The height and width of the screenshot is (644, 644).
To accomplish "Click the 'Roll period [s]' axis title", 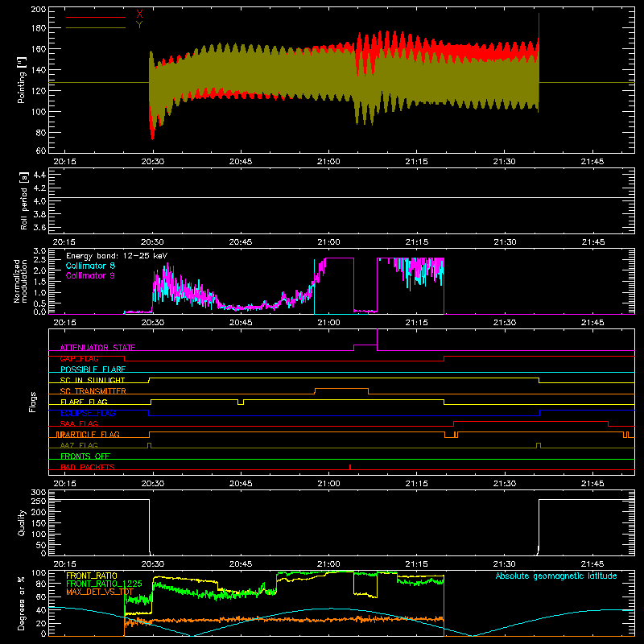I will click(x=24, y=200).
